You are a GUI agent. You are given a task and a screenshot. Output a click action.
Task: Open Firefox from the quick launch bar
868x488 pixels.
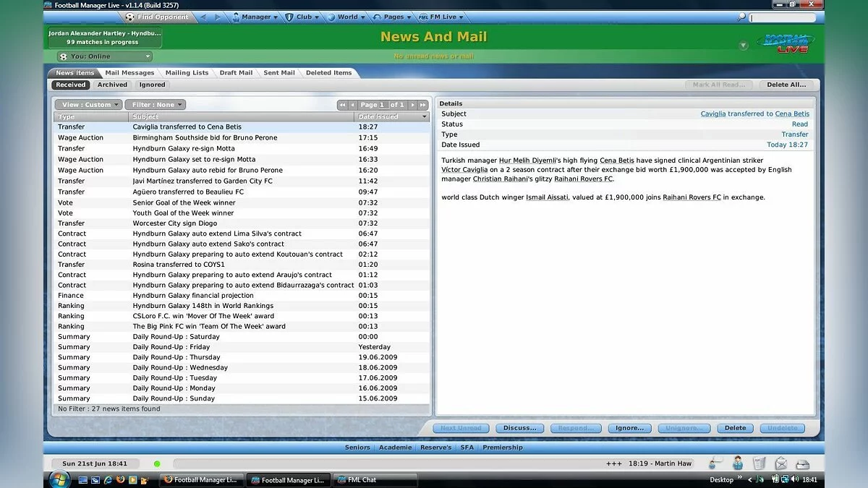(x=121, y=479)
